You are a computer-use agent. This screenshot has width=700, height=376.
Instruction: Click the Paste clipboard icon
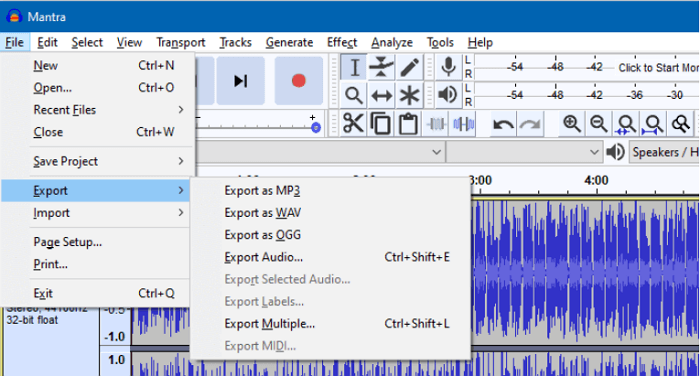pos(408,124)
